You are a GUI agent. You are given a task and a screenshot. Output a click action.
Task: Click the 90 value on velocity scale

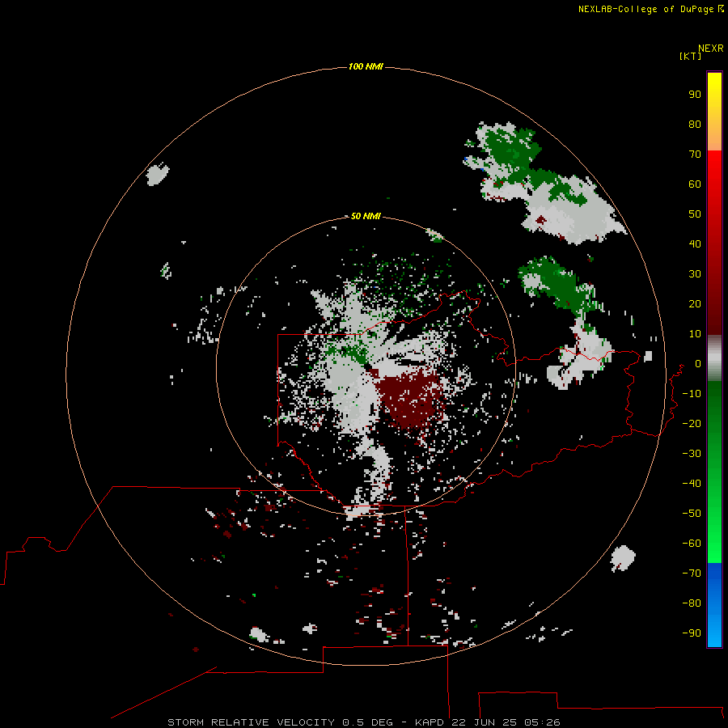pyautogui.click(x=695, y=95)
